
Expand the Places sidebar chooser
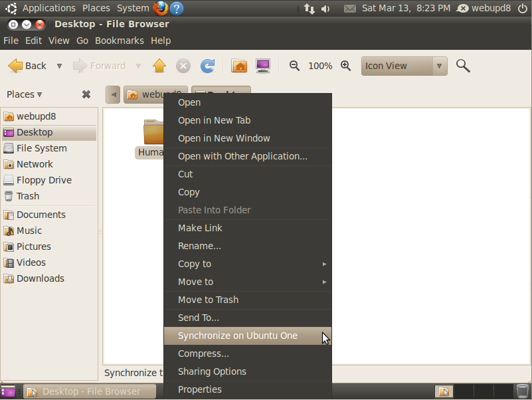tap(24, 94)
